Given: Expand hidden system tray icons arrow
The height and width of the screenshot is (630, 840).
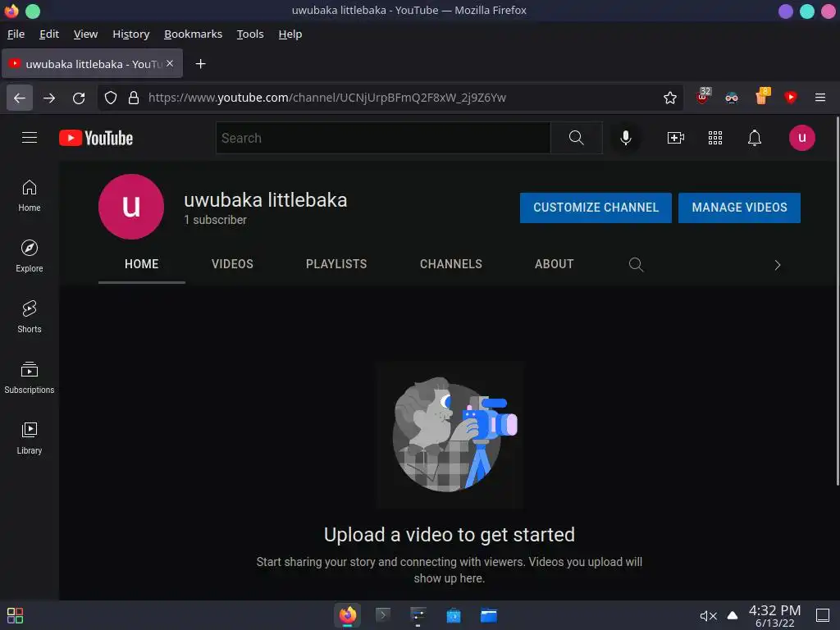Looking at the screenshot, I should pos(733,615).
